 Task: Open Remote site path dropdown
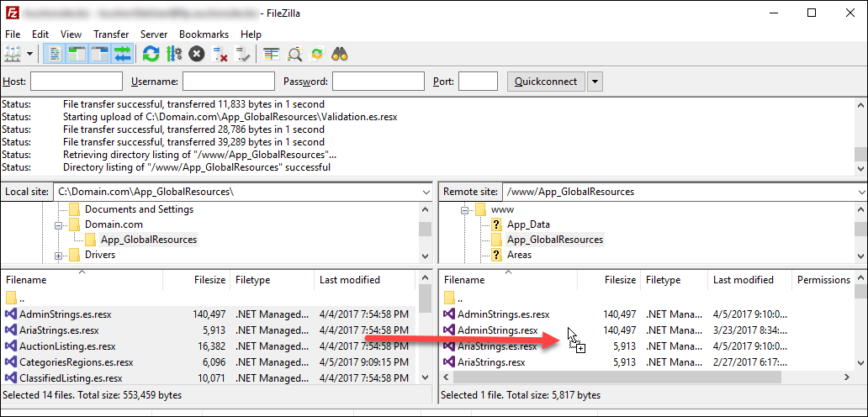[860, 192]
